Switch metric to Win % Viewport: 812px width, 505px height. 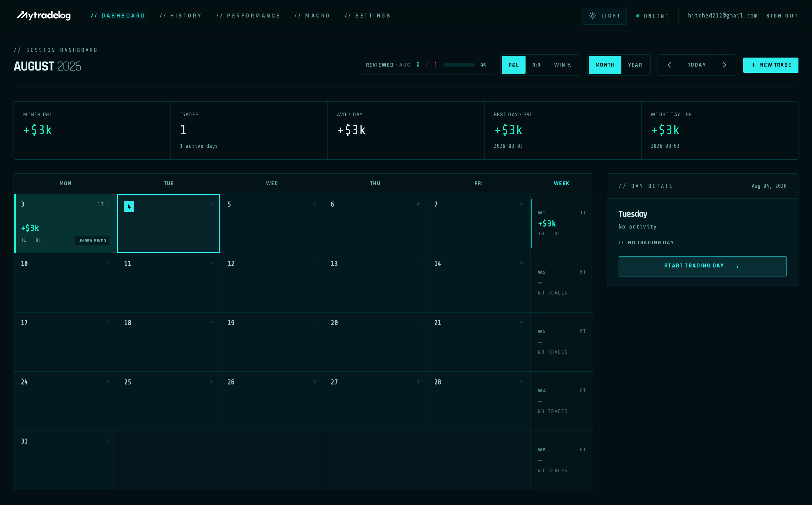563,65
